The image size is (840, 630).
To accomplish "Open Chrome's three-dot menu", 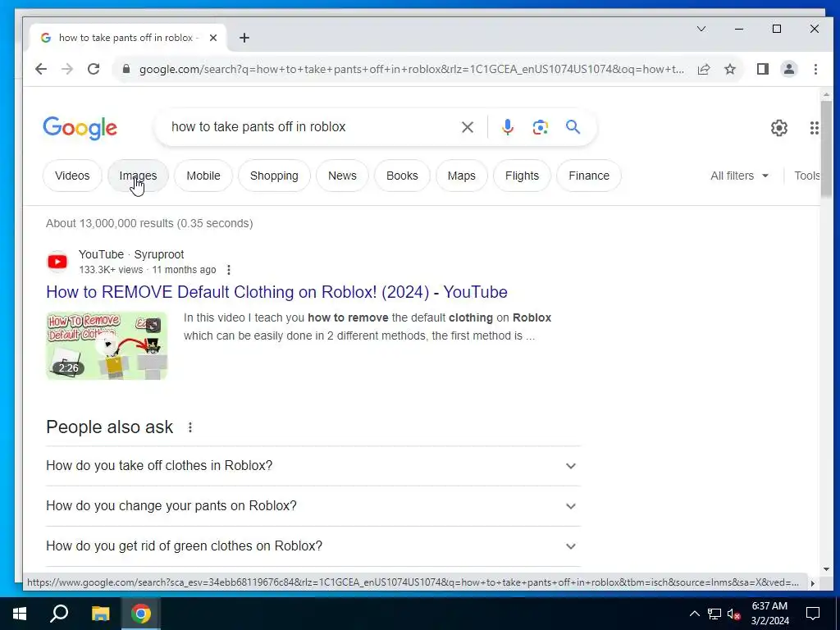I will 815,69.
